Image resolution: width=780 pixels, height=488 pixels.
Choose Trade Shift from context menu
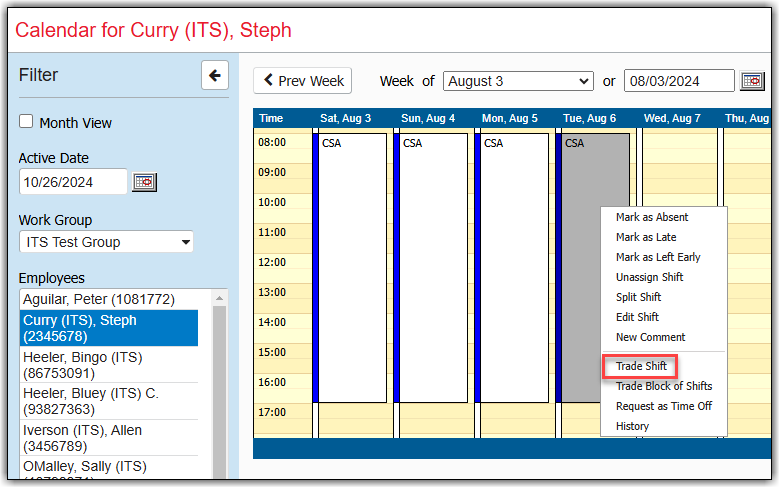tap(641, 366)
